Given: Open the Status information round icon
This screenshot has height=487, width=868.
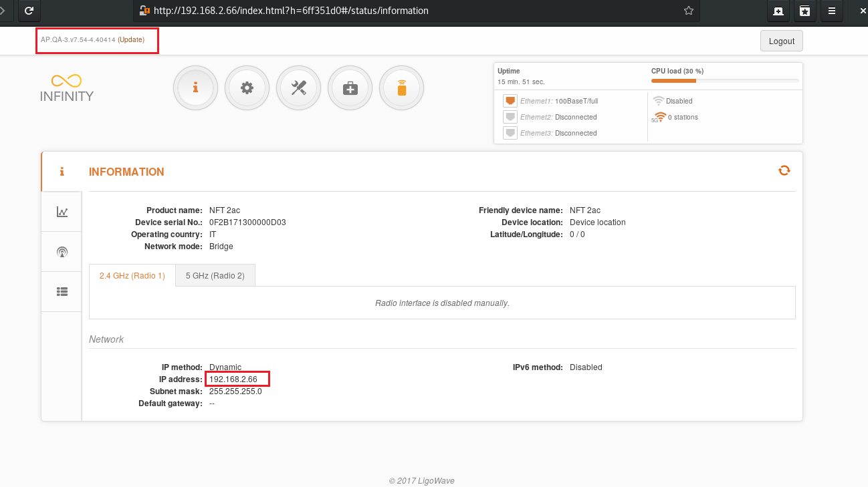Looking at the screenshot, I should pos(195,88).
